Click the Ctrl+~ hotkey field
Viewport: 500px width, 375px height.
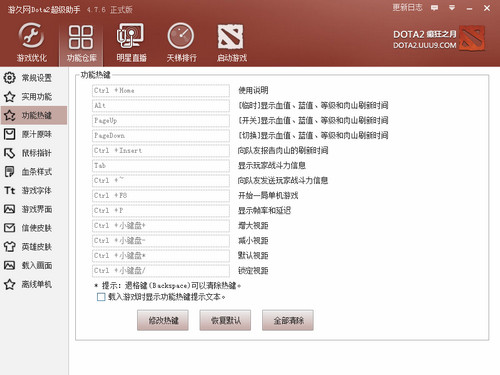[x=161, y=181]
